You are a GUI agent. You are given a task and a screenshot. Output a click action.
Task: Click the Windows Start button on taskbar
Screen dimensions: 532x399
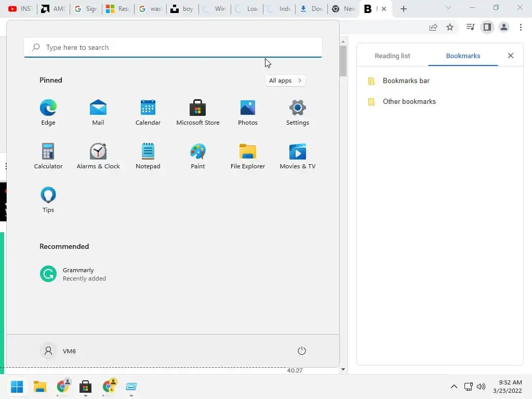click(17, 387)
